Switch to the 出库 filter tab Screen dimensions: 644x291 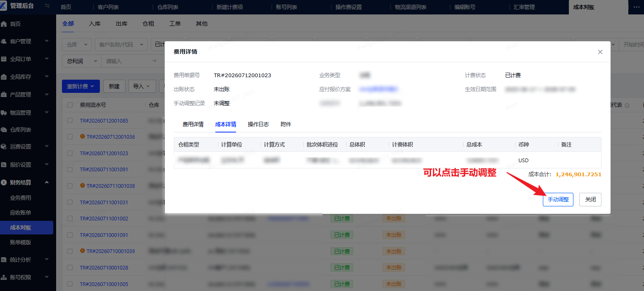[x=121, y=24]
